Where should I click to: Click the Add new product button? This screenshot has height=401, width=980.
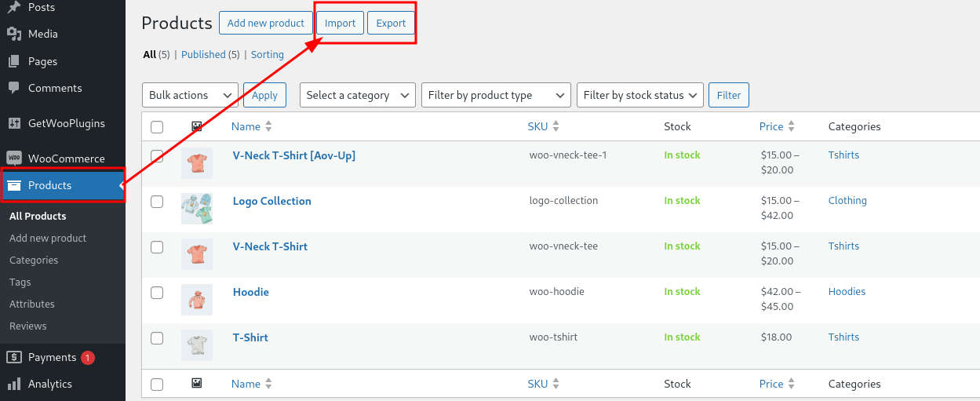(266, 23)
